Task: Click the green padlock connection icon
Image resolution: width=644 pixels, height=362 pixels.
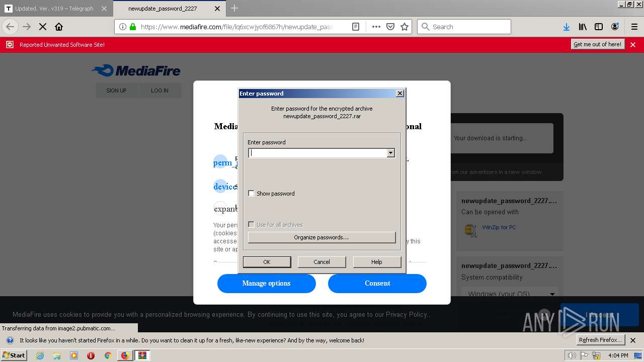Action: pyautogui.click(x=133, y=27)
